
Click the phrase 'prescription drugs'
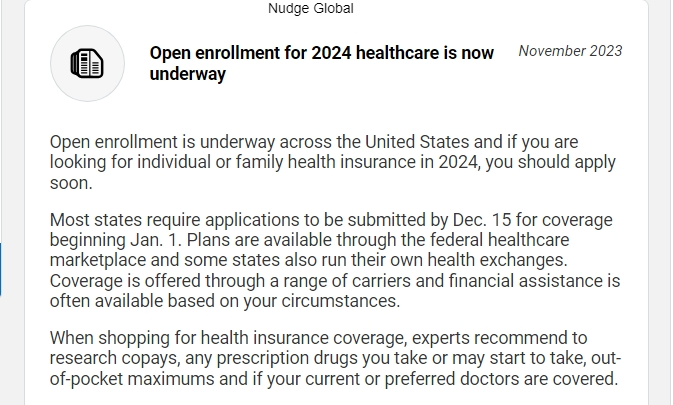point(287,359)
